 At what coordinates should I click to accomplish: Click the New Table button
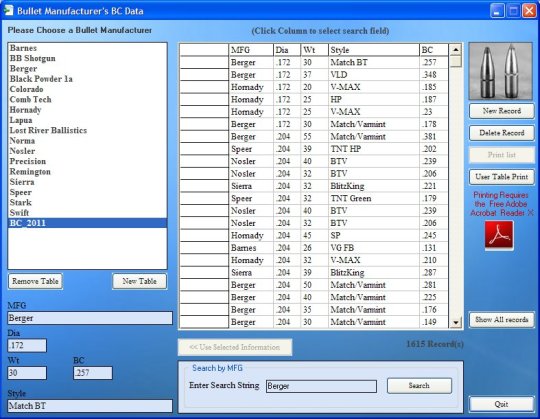(x=139, y=281)
